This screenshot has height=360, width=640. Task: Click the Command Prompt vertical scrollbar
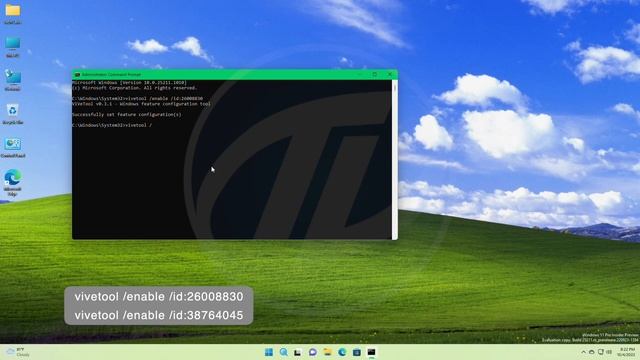coord(394,159)
